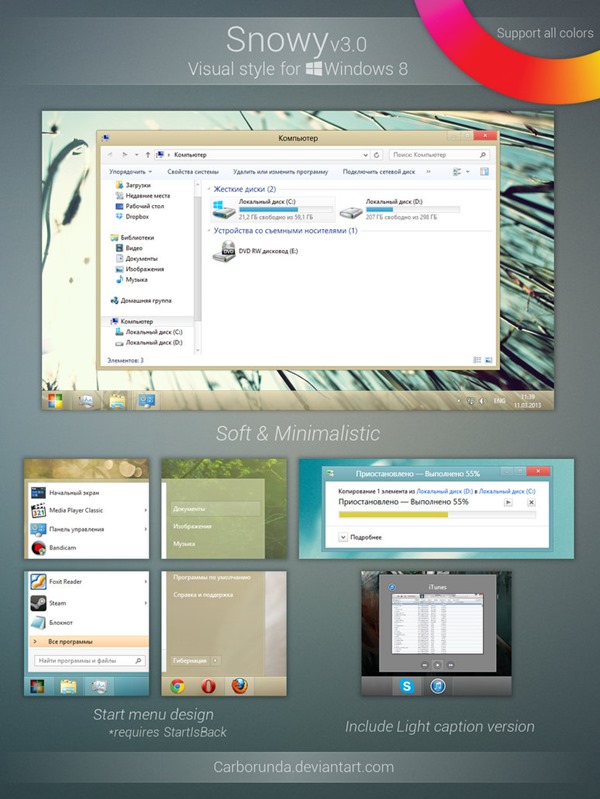The image size is (600, 799).
Task: Expand the Steam submenu arrow
Action: [x=145, y=603]
